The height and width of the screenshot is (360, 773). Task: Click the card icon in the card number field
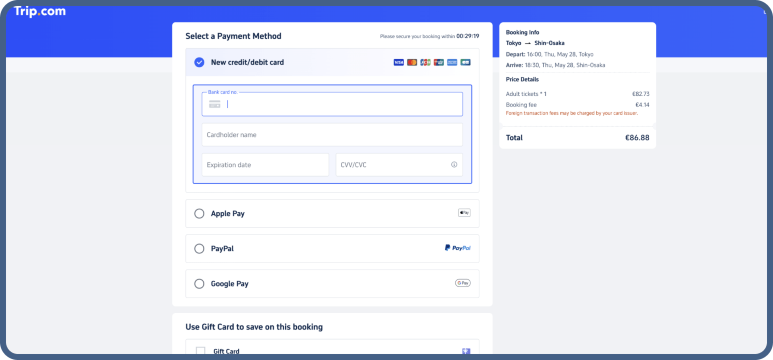214,104
